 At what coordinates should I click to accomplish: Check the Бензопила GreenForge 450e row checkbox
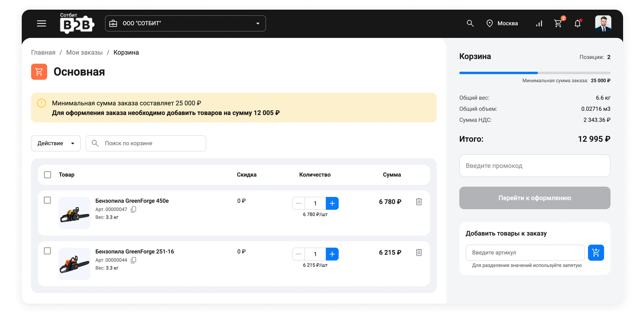47,200
